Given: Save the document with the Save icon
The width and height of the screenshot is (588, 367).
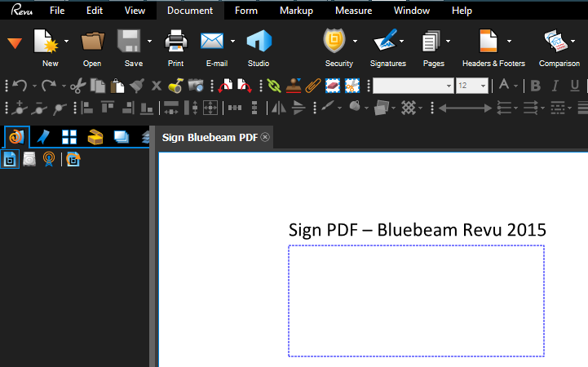Looking at the screenshot, I should 129,41.
